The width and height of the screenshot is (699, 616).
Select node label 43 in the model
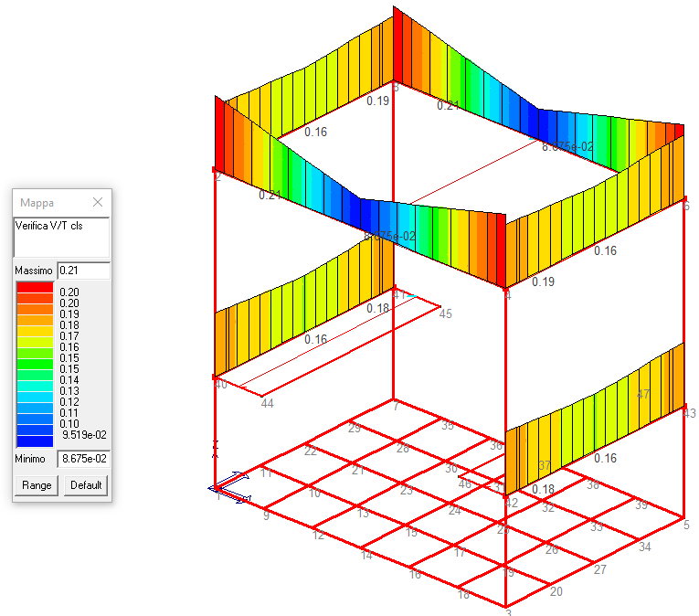(x=689, y=413)
